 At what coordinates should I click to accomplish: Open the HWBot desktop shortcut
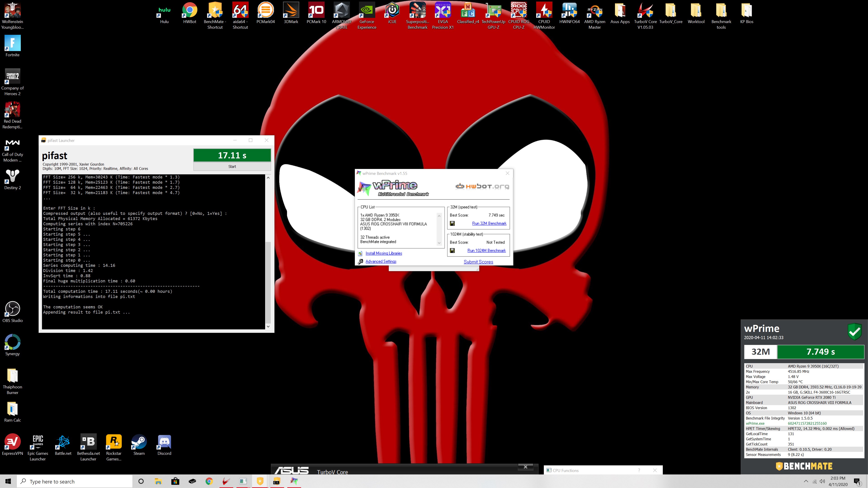[189, 14]
